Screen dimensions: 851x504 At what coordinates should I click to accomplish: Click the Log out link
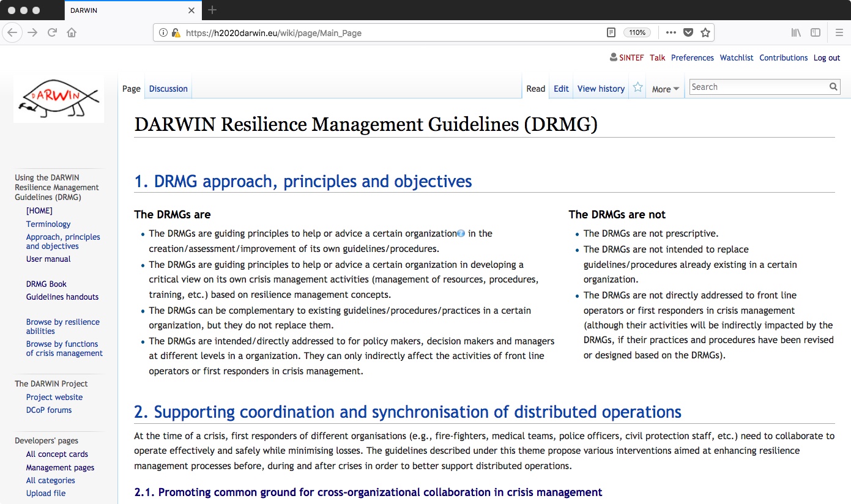coord(827,57)
